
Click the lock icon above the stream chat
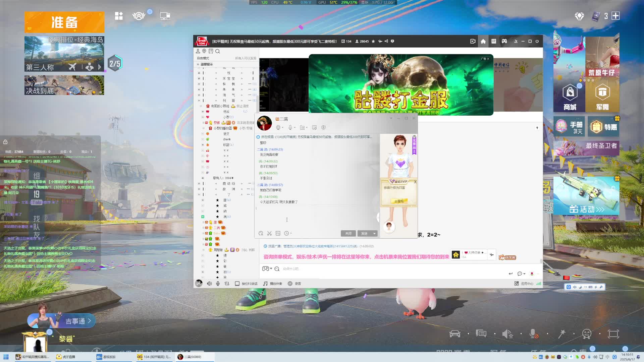(5, 142)
